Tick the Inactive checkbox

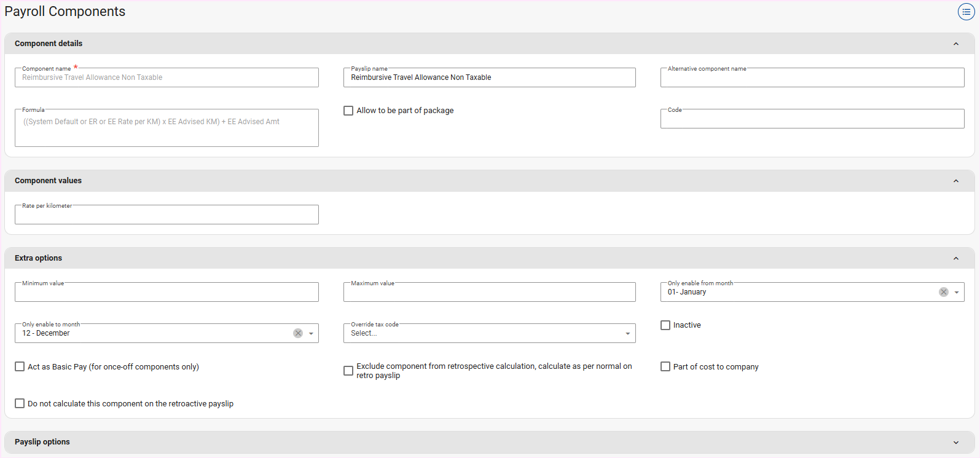tap(665, 325)
